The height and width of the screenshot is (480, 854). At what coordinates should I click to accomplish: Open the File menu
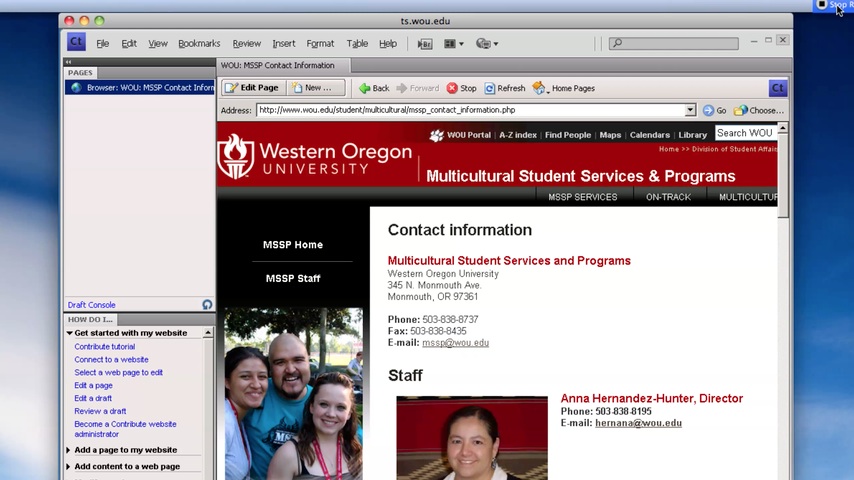103,44
